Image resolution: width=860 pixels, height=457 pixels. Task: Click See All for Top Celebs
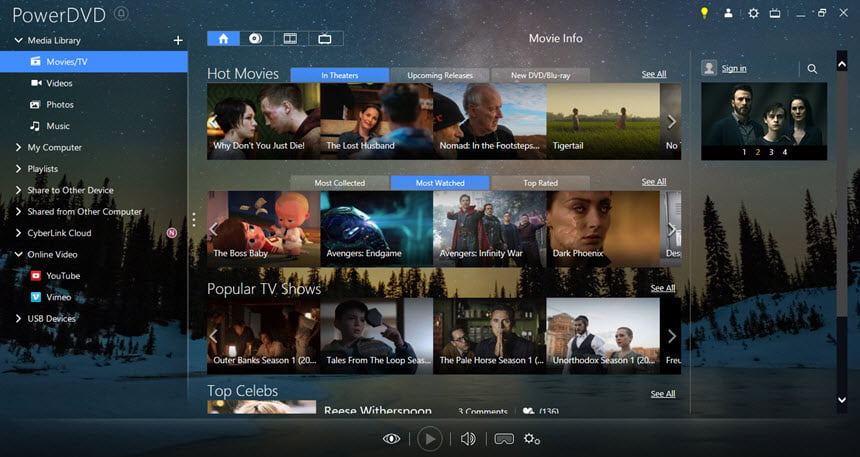tap(663, 394)
